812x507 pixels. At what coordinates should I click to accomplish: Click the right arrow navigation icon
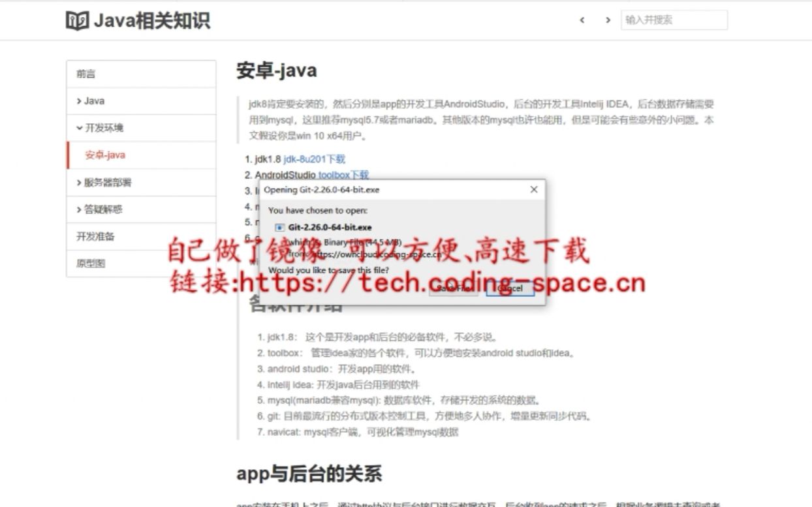[x=608, y=20]
